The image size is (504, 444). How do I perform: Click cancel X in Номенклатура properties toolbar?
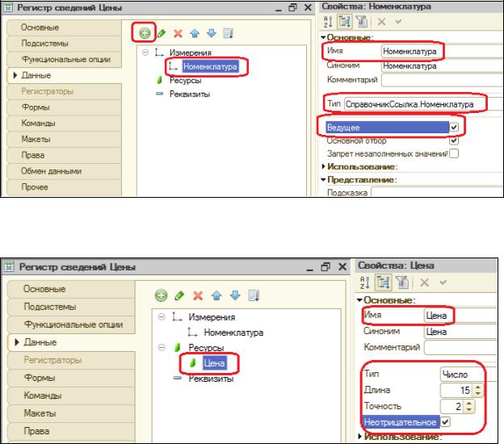(381, 22)
